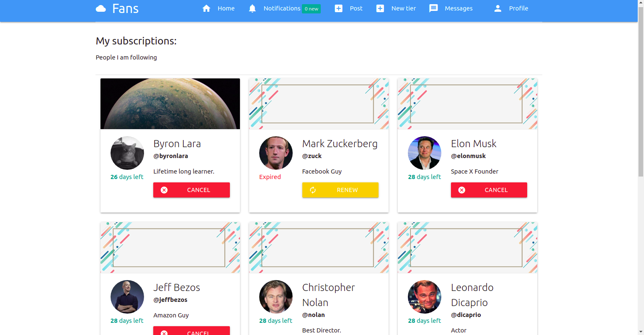The width and height of the screenshot is (644, 335).
Task: Click the refresh icon in the Renew button
Action: pyautogui.click(x=313, y=190)
